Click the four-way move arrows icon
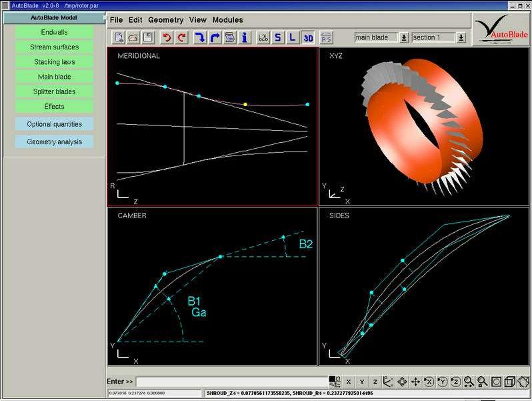This screenshot has width=532, height=401. tap(415, 382)
